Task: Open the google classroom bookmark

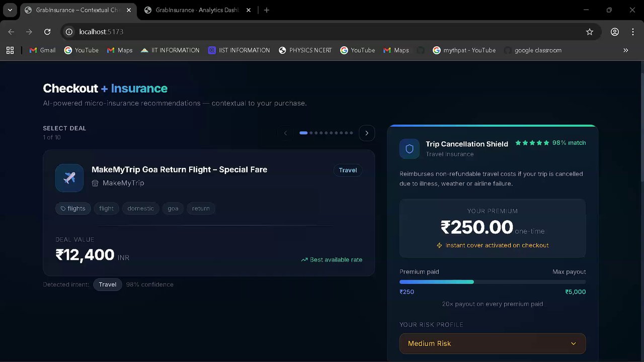Action: pos(533,50)
